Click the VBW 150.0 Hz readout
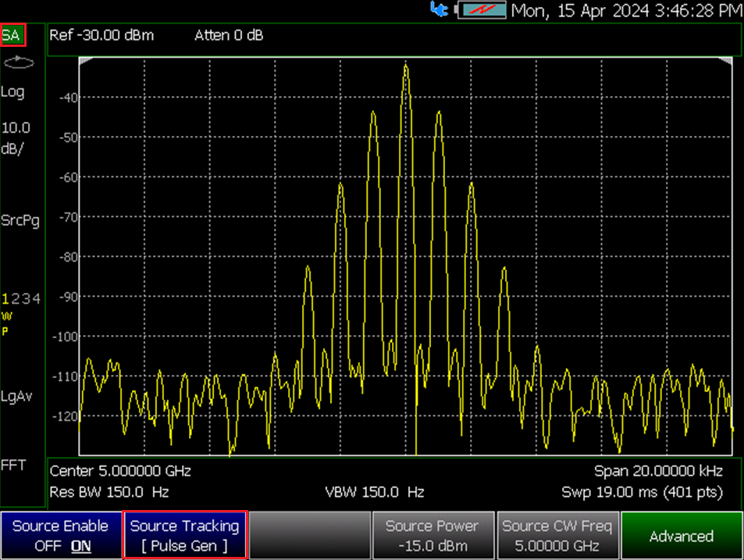This screenshot has width=744, height=560. pos(375,492)
